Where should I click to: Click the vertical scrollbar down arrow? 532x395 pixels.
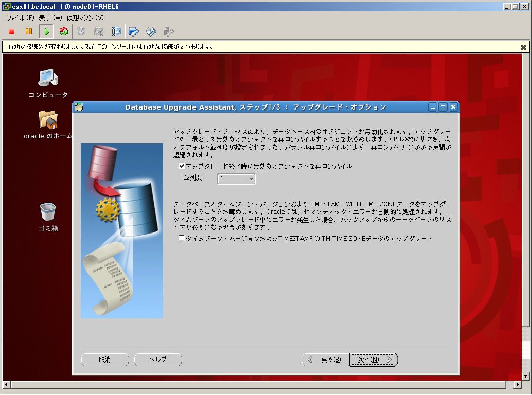tap(525, 376)
